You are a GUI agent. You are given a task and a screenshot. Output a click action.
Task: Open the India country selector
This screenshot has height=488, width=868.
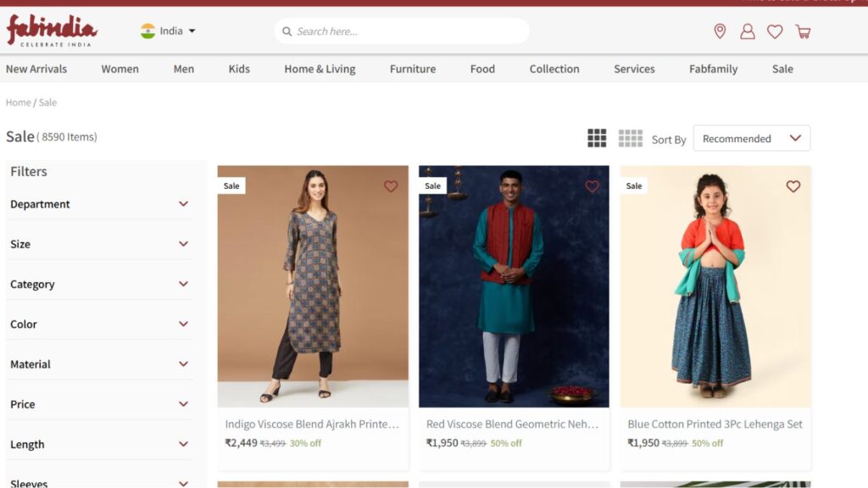(x=168, y=31)
